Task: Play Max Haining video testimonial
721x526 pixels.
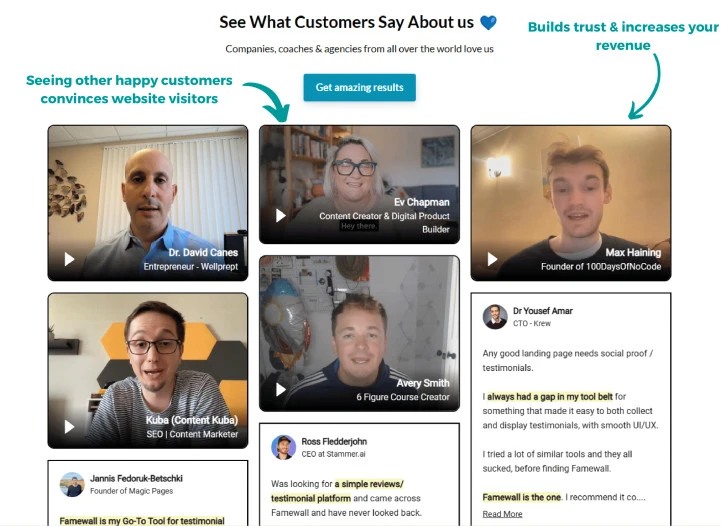Action: point(492,259)
